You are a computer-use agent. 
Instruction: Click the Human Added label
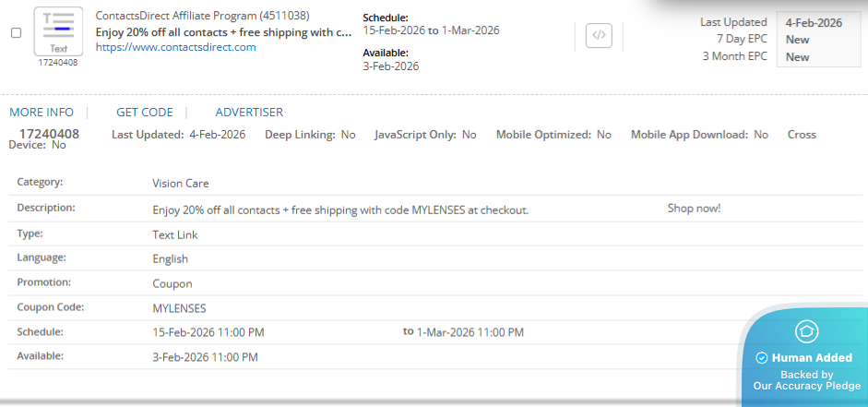click(812, 358)
